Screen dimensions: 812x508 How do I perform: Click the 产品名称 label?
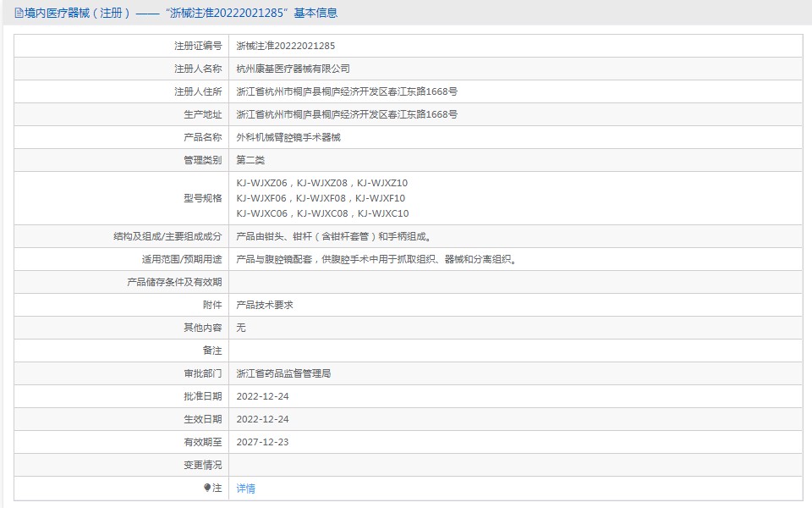coord(202,137)
